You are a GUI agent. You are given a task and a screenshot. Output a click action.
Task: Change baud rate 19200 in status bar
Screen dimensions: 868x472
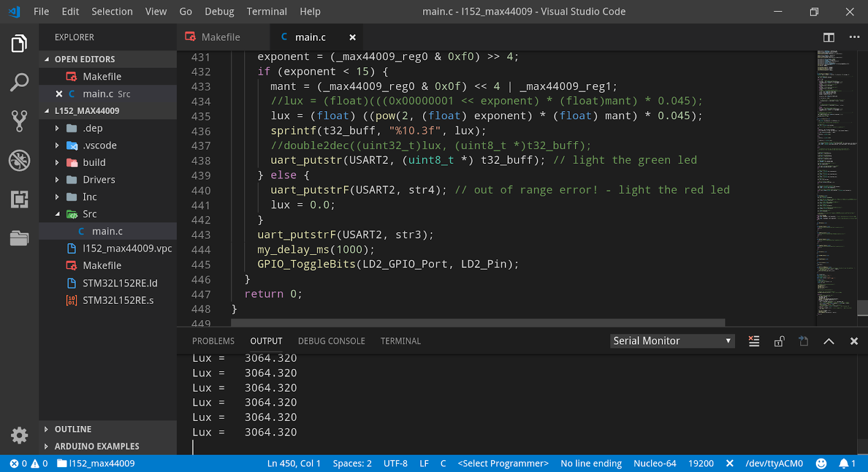700,463
